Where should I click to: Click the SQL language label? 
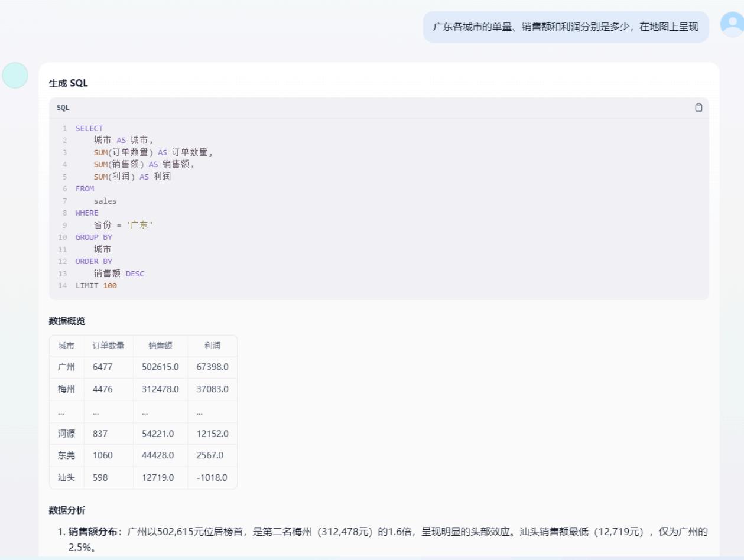(x=63, y=108)
